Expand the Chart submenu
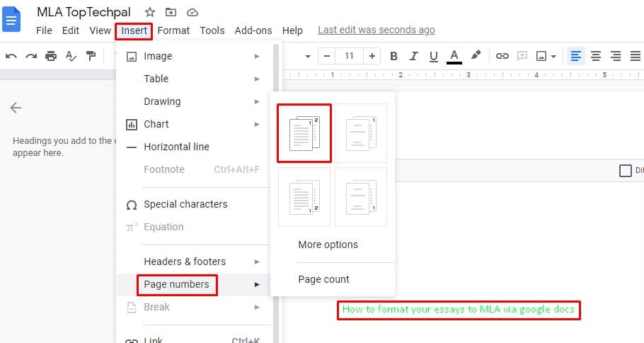644x343 pixels. (193, 124)
